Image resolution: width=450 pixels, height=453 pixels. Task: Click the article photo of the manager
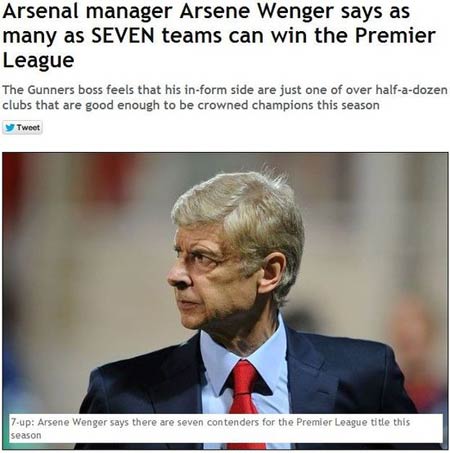225,301
